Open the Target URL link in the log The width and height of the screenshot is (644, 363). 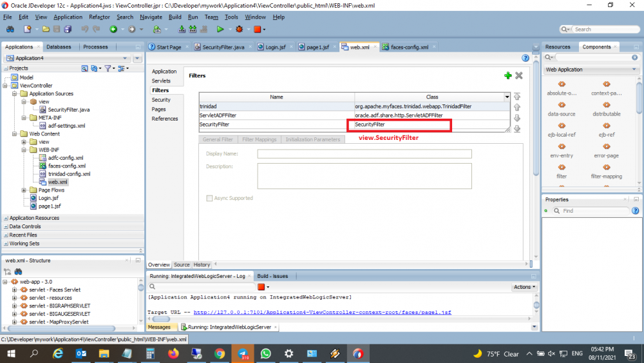pos(323,313)
